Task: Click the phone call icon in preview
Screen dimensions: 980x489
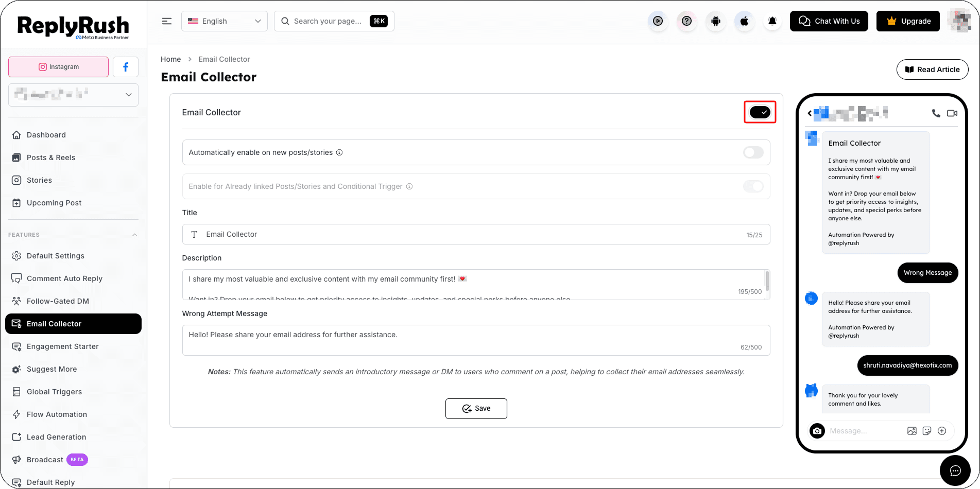Action: [936, 113]
